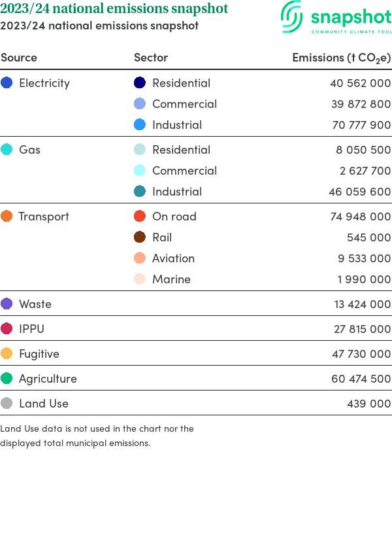Click the Source column header
392x556 pixels.
click(x=19, y=58)
